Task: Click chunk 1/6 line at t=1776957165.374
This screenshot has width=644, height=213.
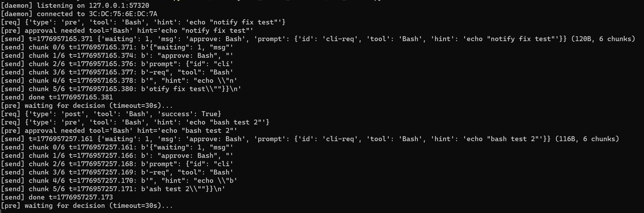Action: (117, 55)
